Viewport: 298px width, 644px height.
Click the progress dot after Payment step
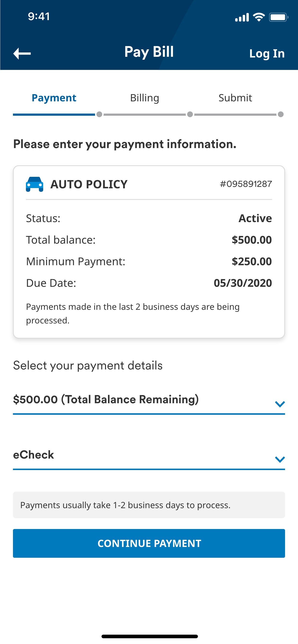99,114
